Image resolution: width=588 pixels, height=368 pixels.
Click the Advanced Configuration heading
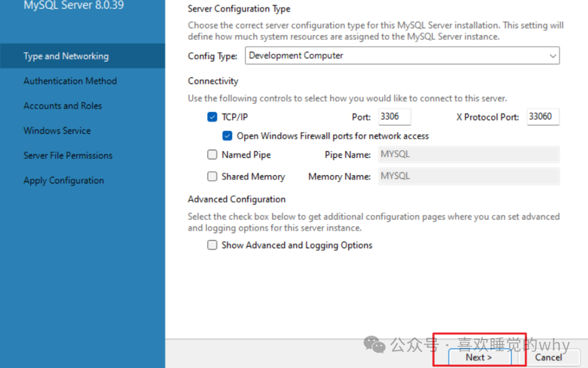tap(237, 199)
